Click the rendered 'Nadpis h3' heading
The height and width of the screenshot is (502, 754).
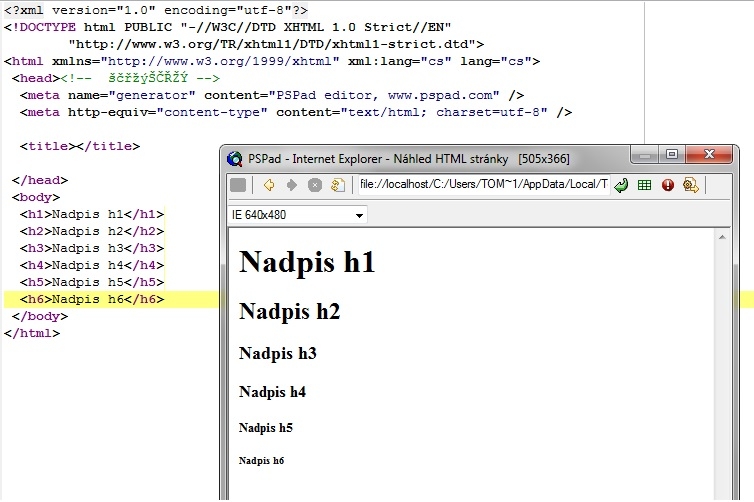coord(277,353)
